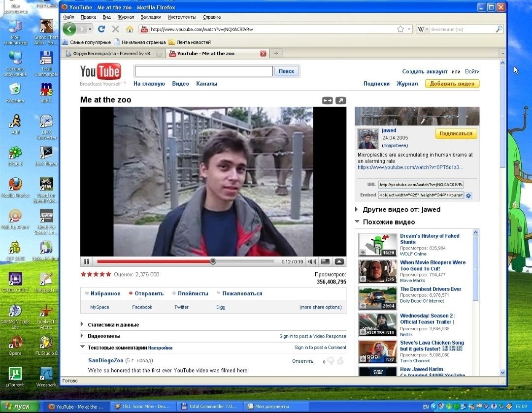Open the Каналы link

(x=206, y=84)
